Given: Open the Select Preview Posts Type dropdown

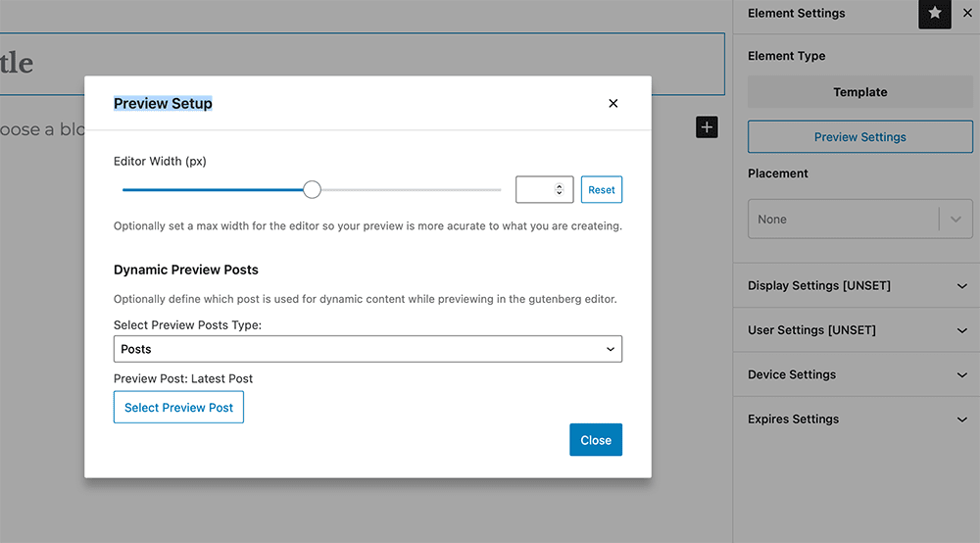Looking at the screenshot, I should coord(367,349).
